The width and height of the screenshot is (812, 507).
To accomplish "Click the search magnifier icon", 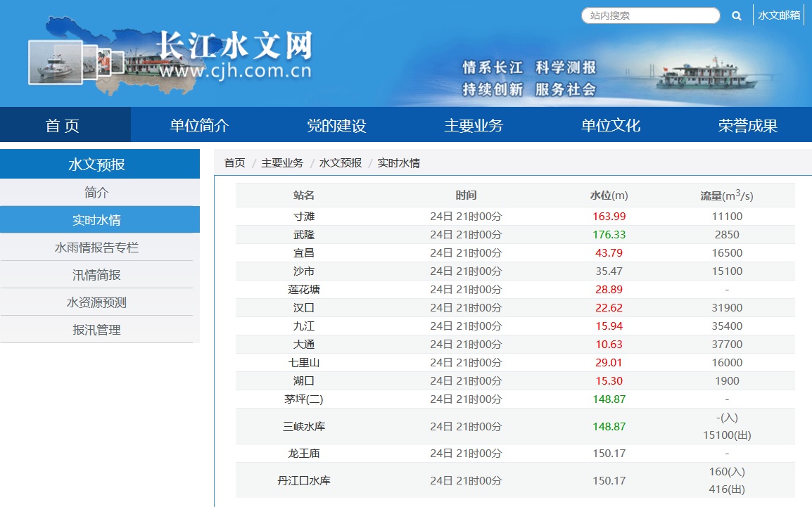I will [x=737, y=15].
